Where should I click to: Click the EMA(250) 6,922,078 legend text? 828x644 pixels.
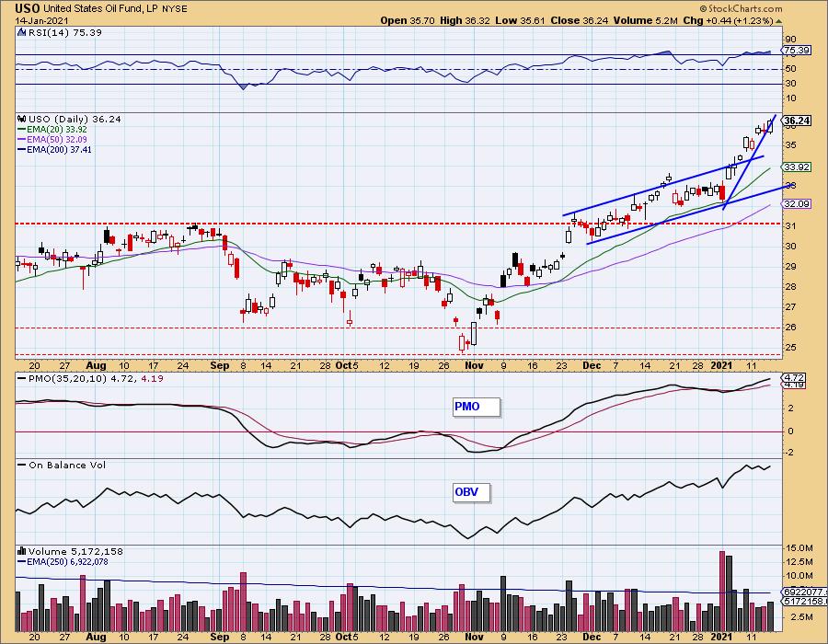[x=67, y=562]
